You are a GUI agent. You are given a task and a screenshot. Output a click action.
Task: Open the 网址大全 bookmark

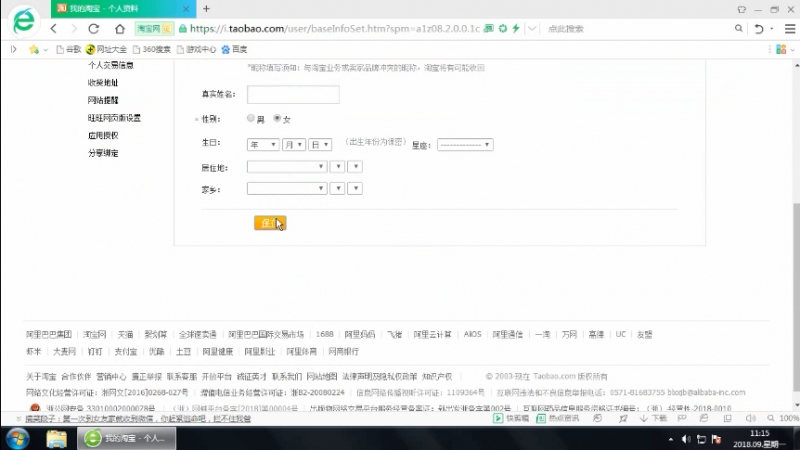[x=106, y=49]
